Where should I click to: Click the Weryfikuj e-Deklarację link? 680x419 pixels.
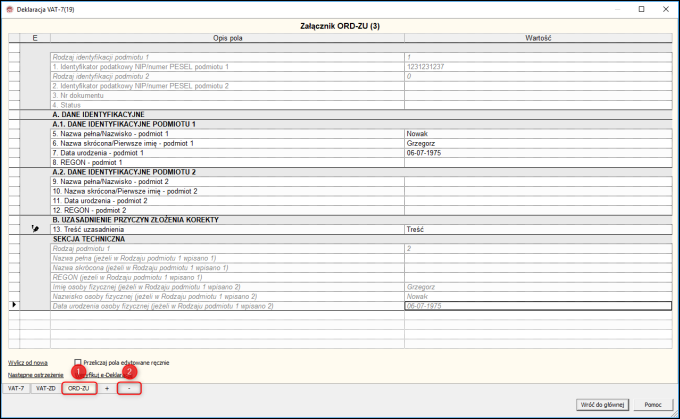coord(105,375)
